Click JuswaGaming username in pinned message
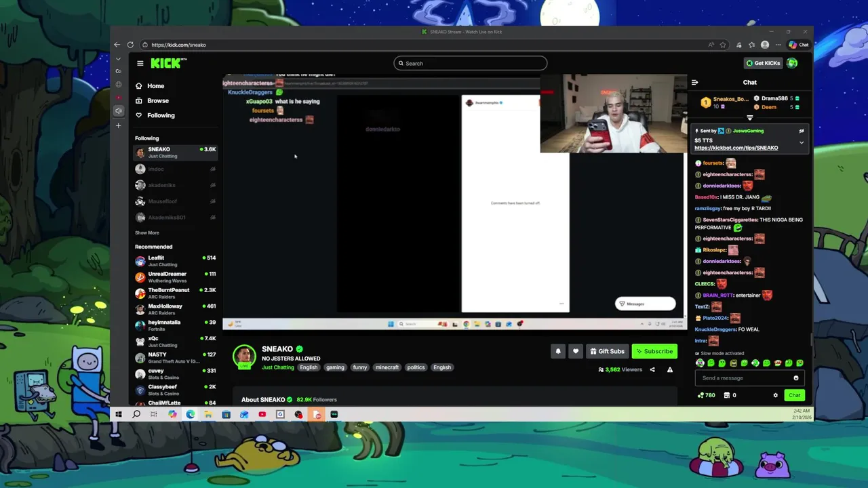The width and height of the screenshot is (868, 488). [747, 131]
